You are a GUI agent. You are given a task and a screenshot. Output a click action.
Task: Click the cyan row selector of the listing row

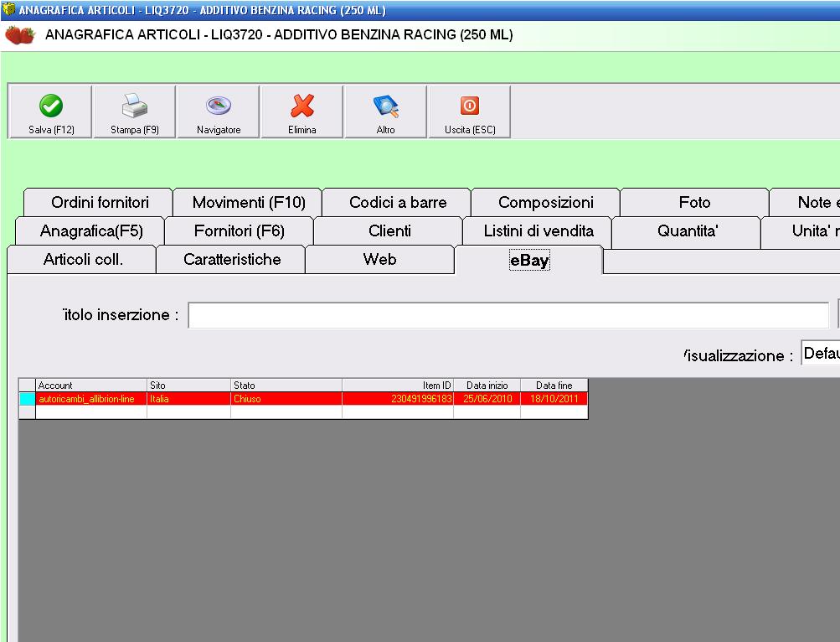point(28,398)
